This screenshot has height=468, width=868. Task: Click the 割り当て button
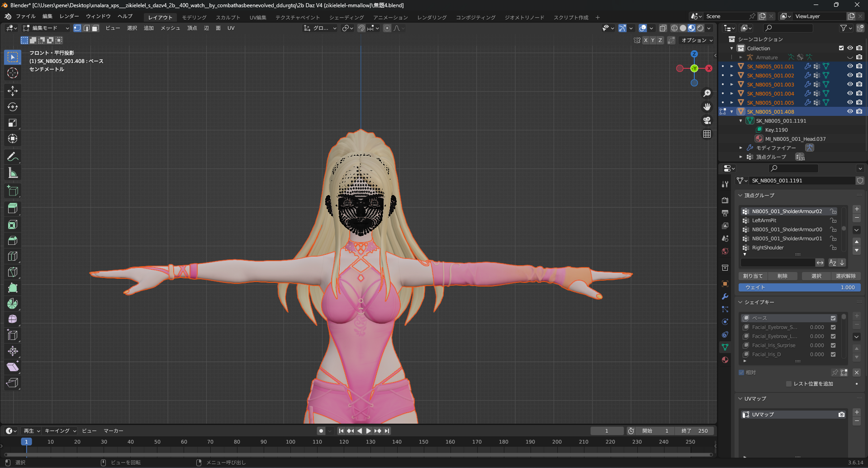click(x=753, y=276)
